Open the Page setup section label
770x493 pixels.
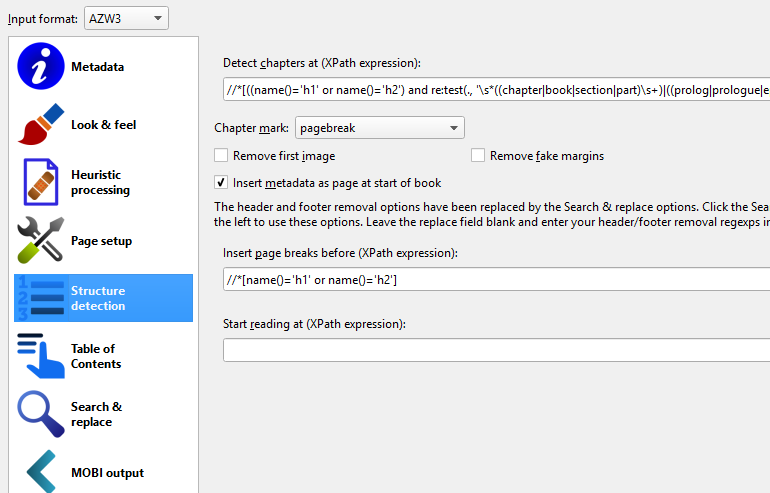point(101,241)
